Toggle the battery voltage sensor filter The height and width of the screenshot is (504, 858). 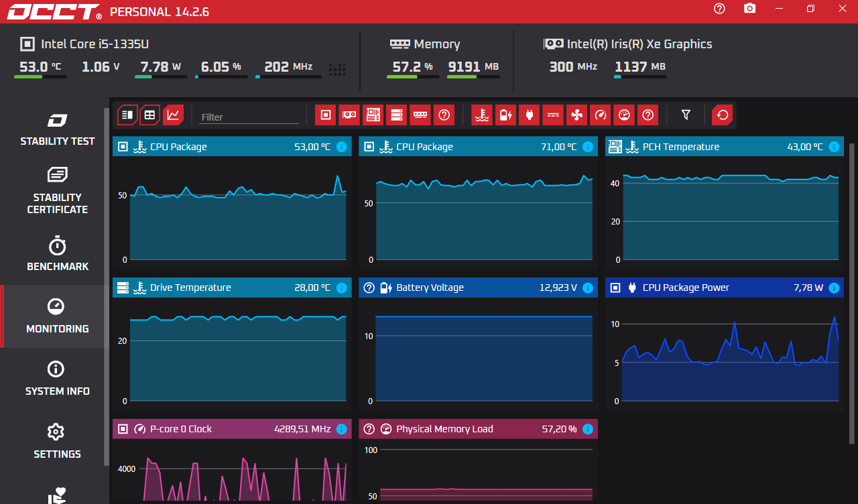505,115
